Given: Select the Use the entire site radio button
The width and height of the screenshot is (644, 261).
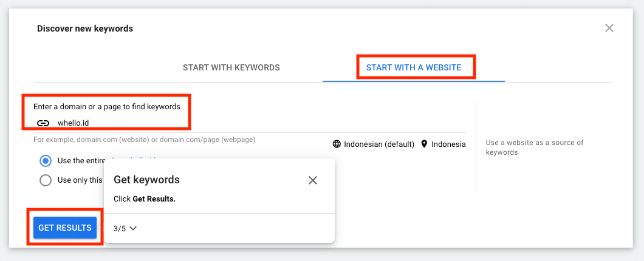Looking at the screenshot, I should point(45,161).
